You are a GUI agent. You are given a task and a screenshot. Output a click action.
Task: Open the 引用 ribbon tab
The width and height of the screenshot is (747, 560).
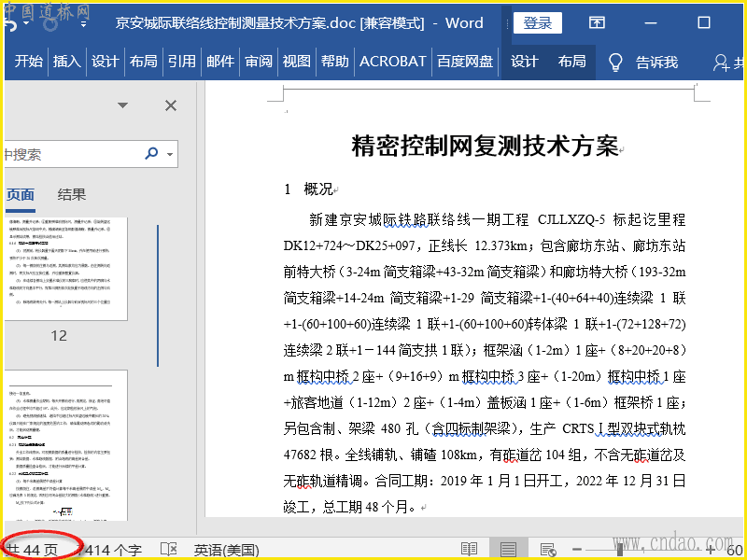pos(181,62)
